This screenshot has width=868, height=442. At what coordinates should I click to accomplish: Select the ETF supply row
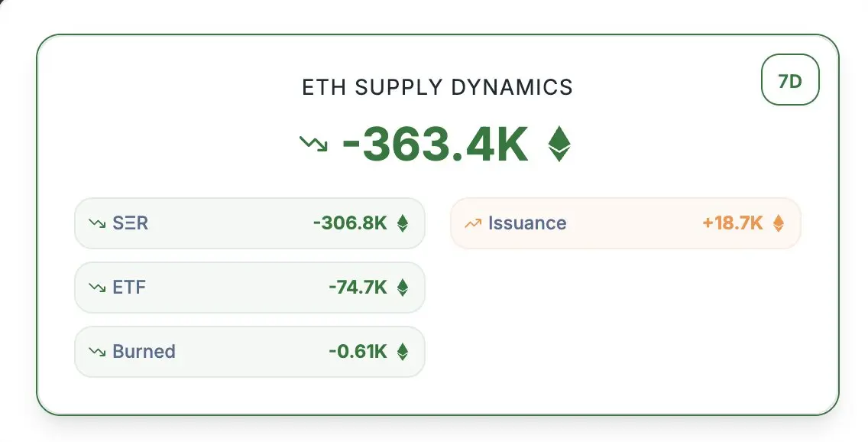click(x=250, y=288)
